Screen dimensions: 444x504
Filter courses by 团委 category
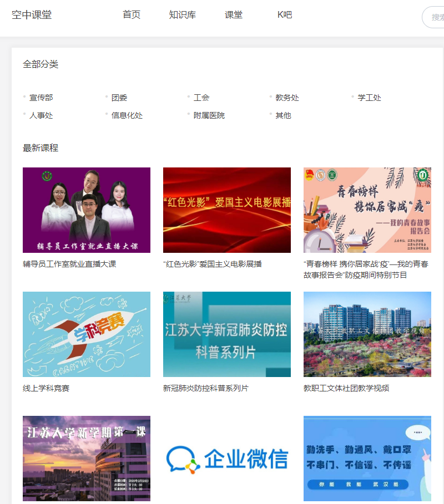click(x=119, y=98)
